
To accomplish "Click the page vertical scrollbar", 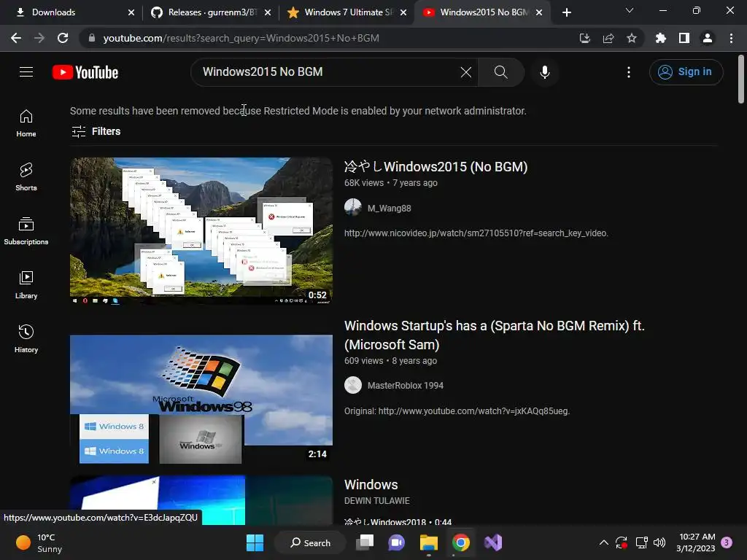I will pos(741,79).
